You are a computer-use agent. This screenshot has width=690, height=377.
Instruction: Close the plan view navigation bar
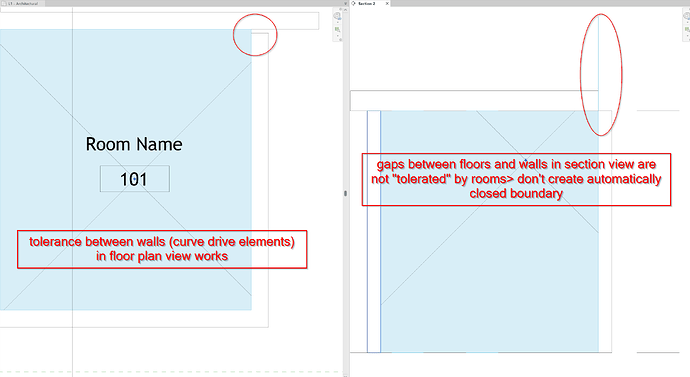pyautogui.click(x=341, y=9)
